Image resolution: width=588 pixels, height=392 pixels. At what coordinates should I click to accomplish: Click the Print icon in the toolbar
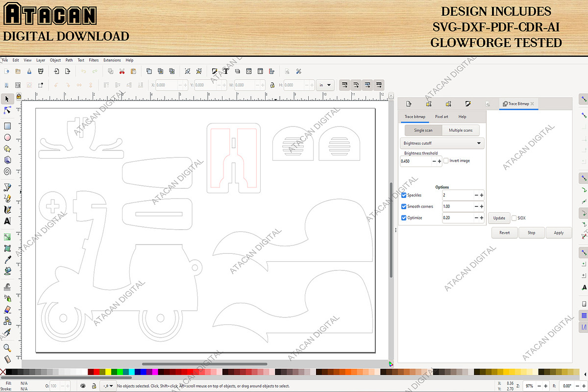pyautogui.click(x=41, y=72)
